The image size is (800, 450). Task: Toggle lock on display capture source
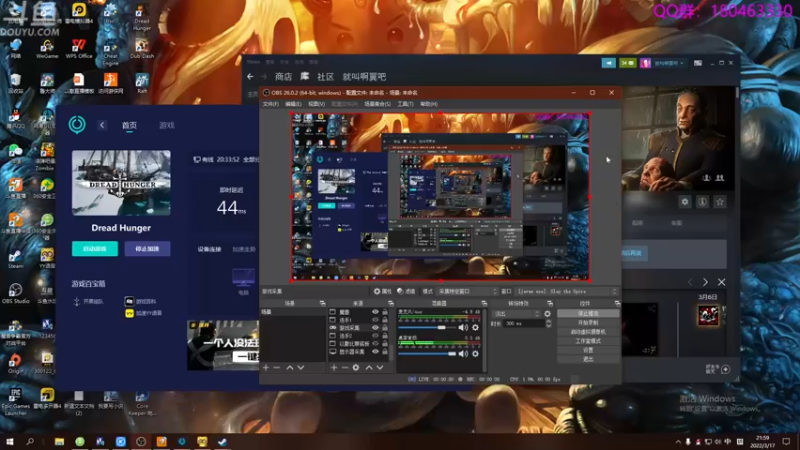385,352
